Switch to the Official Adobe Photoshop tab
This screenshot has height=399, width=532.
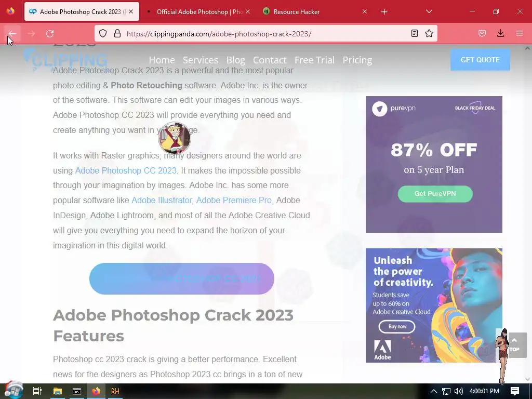[x=199, y=11]
